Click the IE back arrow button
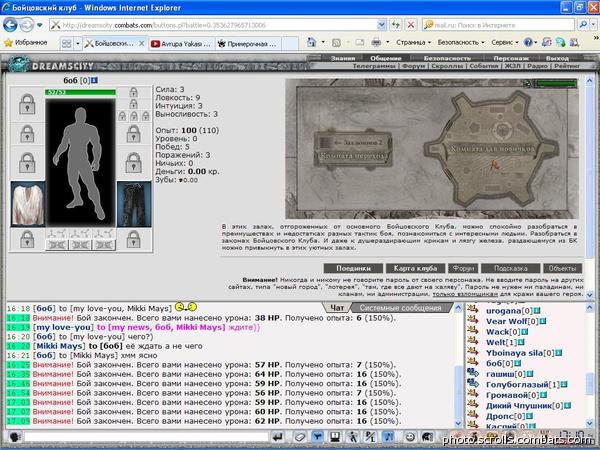The height and width of the screenshot is (450, 600). pos(10,25)
